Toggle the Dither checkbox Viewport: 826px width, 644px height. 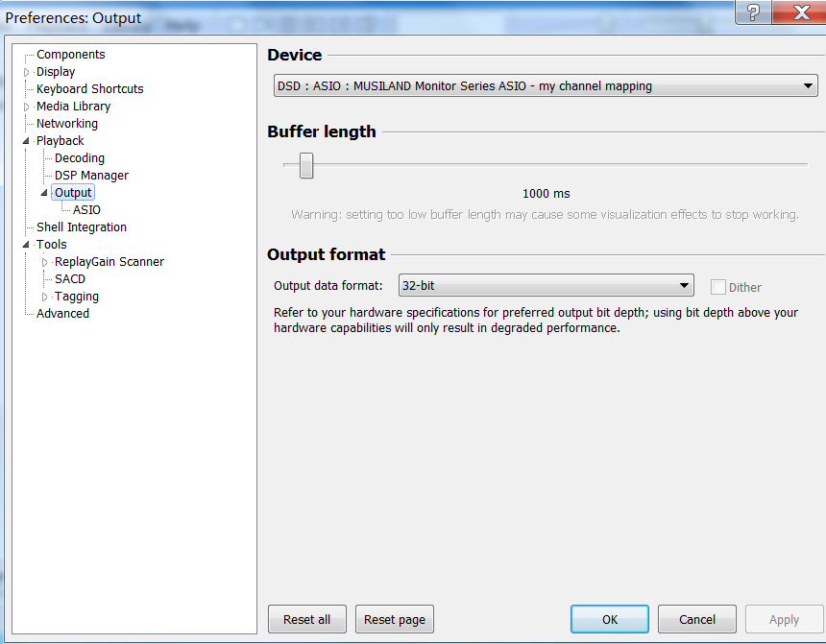point(717,287)
